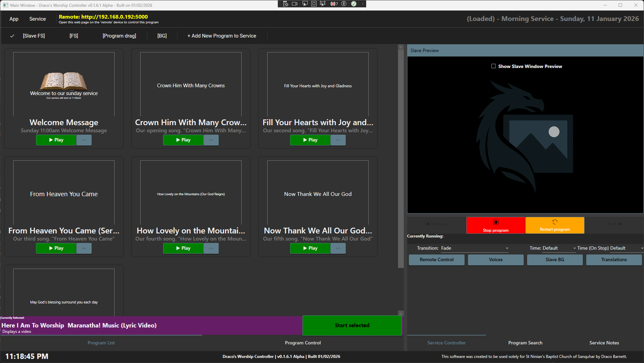
Task: Open the Service menu
Action: [38, 19]
